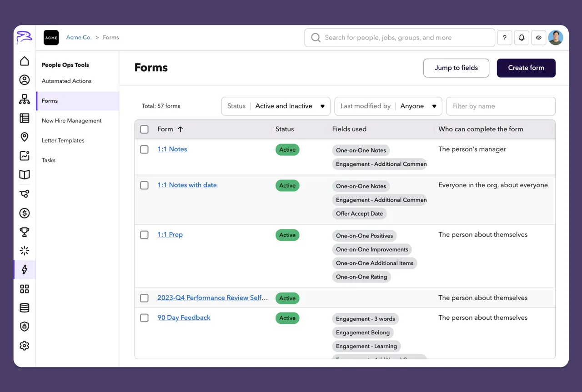Toggle the select-all checkbox in the table header
This screenshot has width=582, height=392.
(144, 129)
